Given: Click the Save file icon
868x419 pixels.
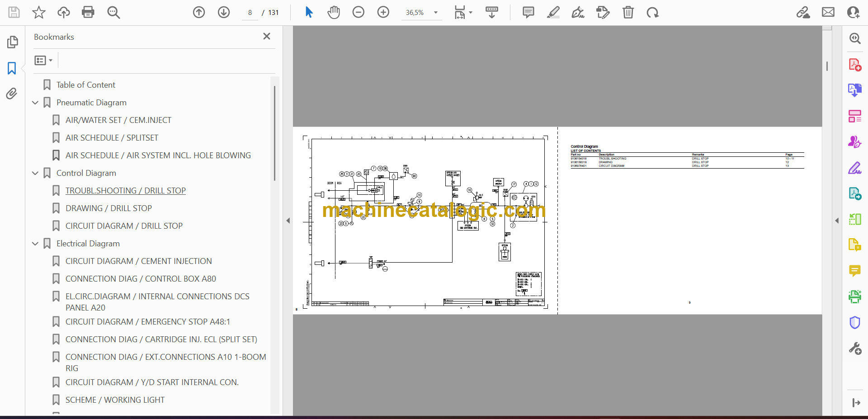Looking at the screenshot, I should pyautogui.click(x=14, y=12).
